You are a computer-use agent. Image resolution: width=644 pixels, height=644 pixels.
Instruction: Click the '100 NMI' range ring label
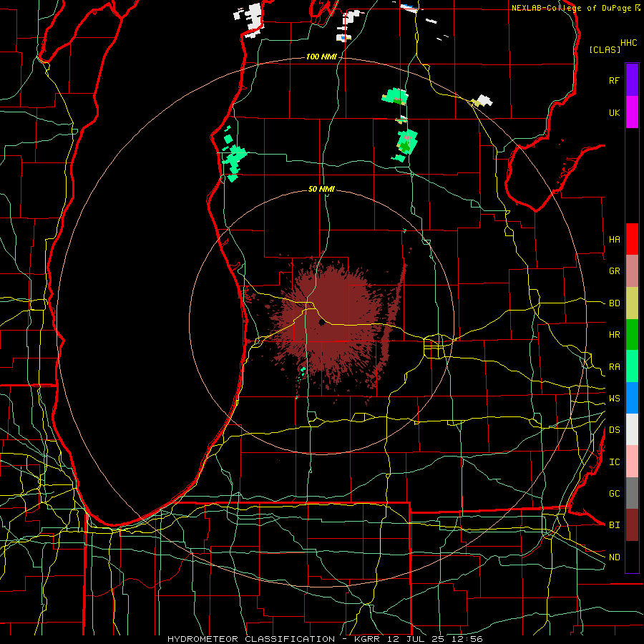(321, 57)
